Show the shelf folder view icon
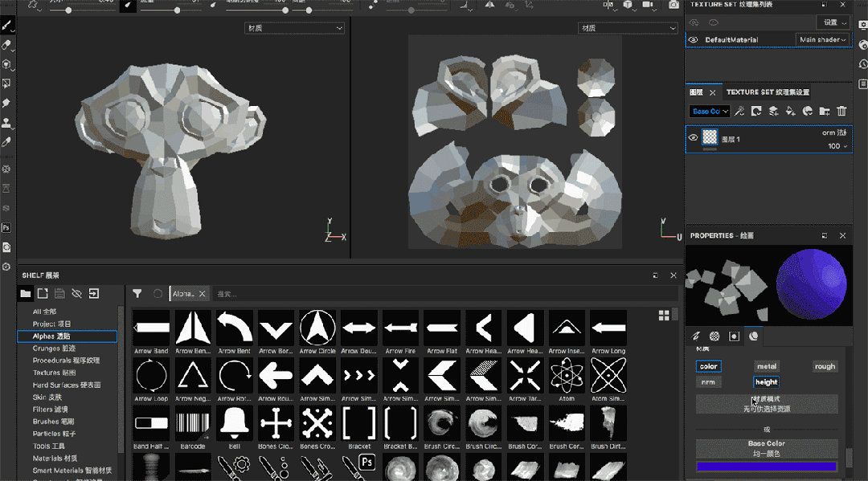Screen dimensions: 868x481 point(26,294)
